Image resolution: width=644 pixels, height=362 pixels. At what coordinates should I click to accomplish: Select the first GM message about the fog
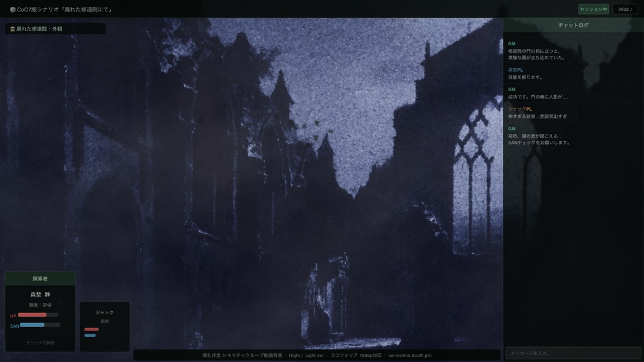pos(574,50)
